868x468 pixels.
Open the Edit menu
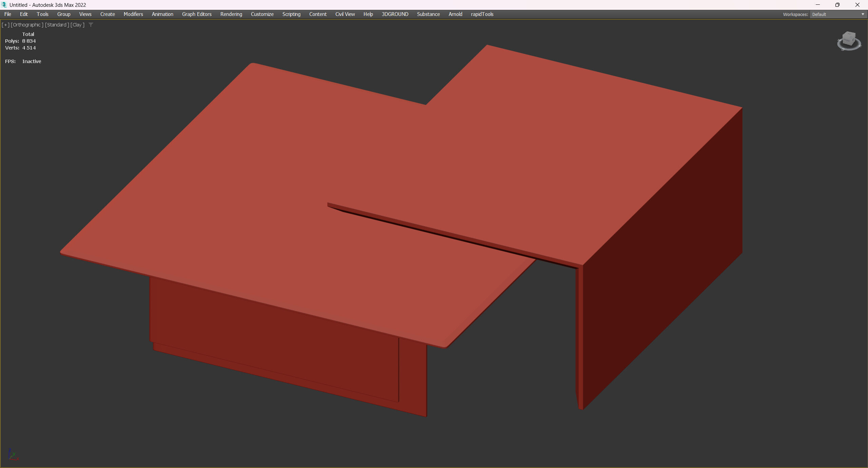(24, 14)
